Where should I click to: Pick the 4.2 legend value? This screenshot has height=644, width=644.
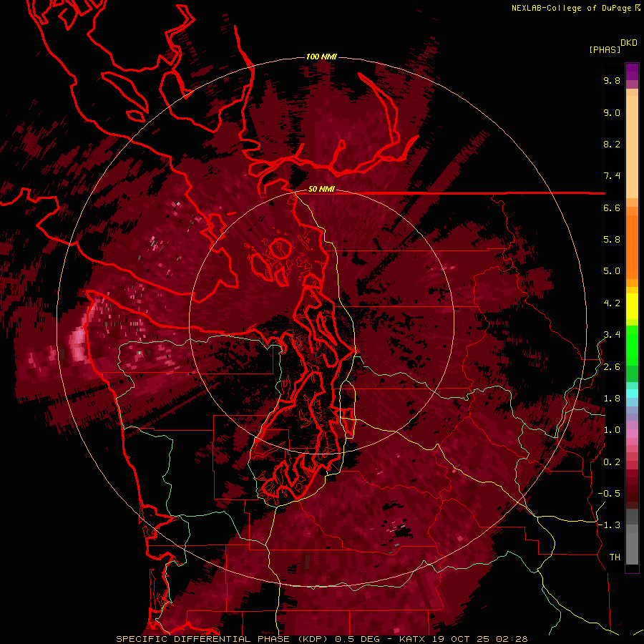[x=612, y=303]
